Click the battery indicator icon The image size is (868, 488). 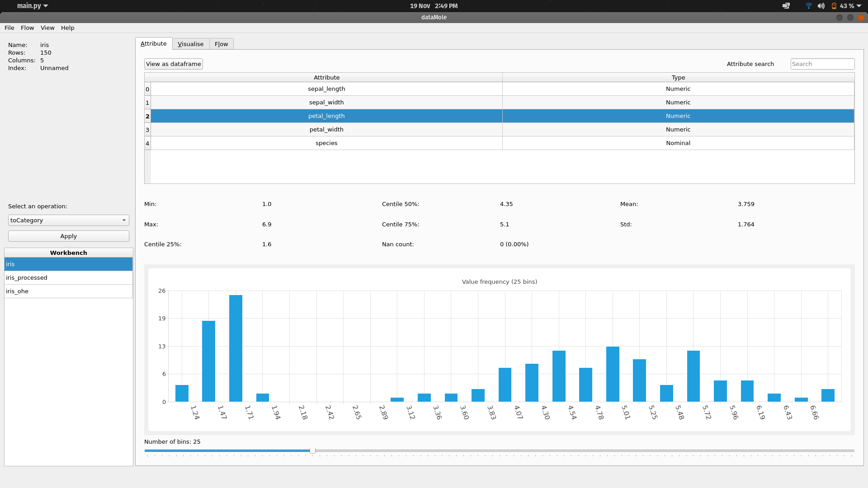point(834,6)
